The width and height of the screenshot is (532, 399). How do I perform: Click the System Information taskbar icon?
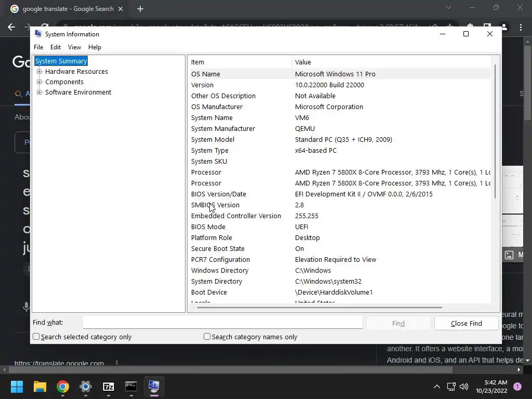coord(154,387)
